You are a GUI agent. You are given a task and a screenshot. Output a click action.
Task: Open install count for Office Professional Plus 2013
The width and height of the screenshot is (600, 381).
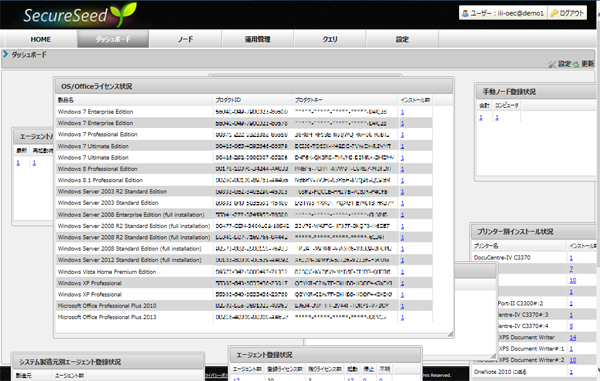point(402,317)
